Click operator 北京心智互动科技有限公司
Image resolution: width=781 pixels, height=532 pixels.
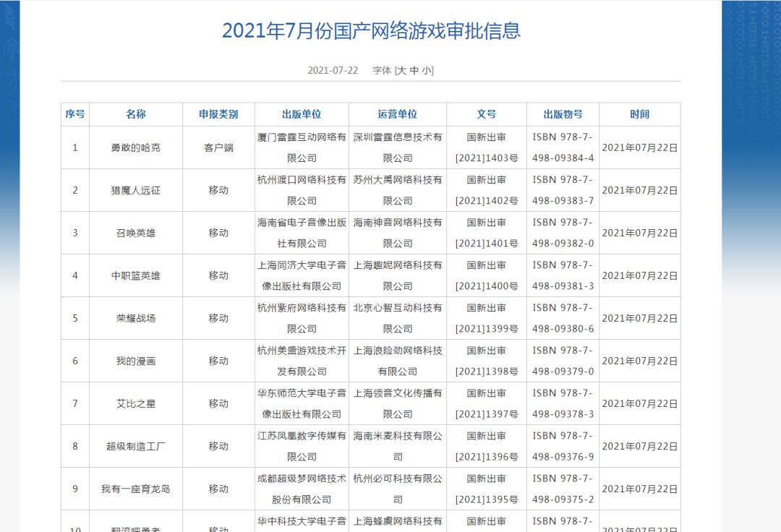pos(398,319)
